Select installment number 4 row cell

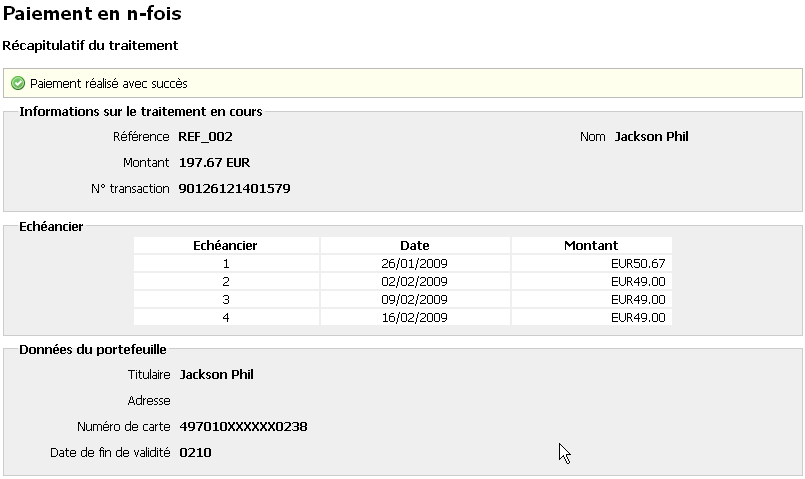pyautogui.click(x=226, y=318)
